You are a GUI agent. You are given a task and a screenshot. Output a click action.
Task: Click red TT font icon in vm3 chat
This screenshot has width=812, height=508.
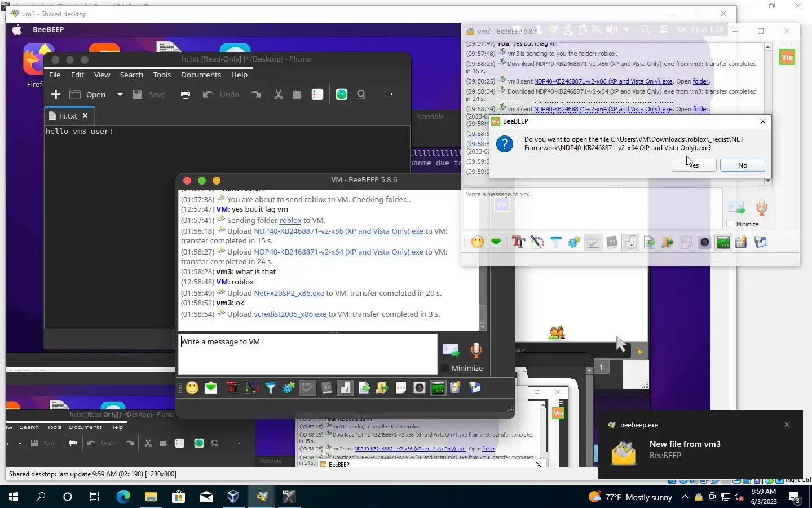click(x=518, y=242)
